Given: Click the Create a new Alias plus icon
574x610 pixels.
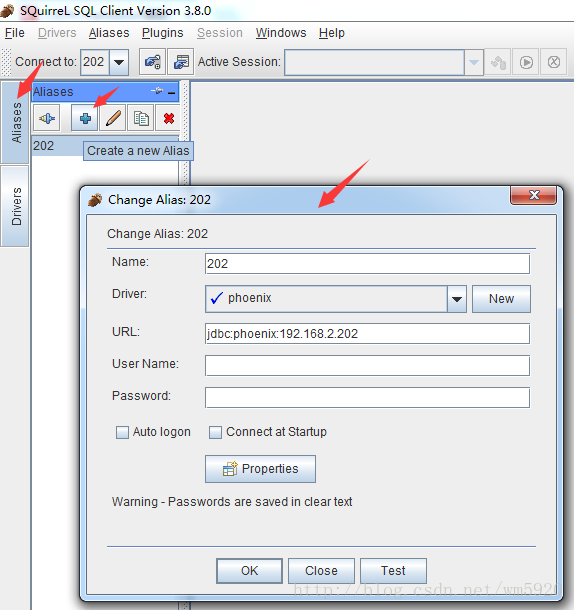Looking at the screenshot, I should click(x=85, y=118).
